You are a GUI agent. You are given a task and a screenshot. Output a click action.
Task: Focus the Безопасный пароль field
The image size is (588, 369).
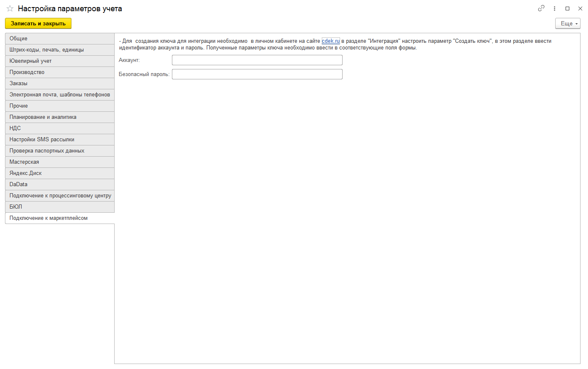(x=257, y=74)
